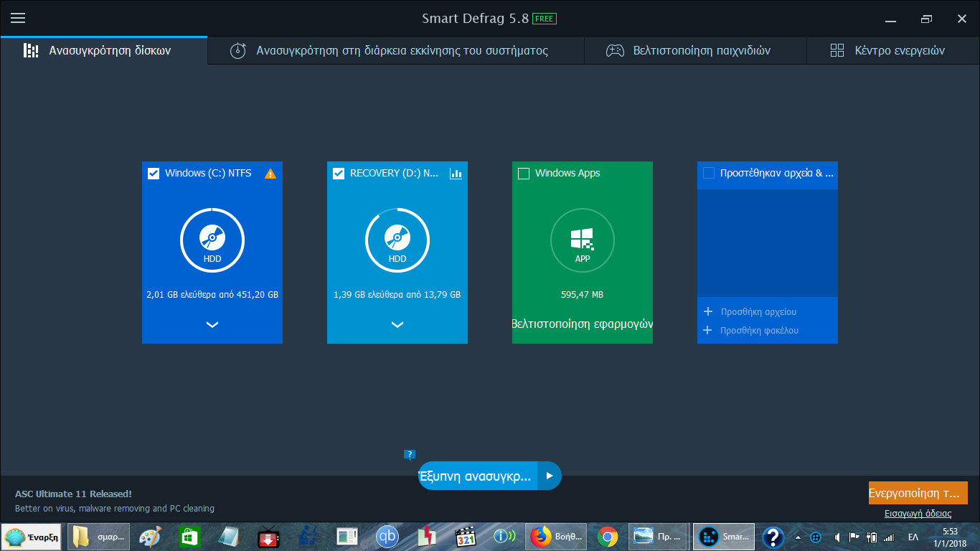This screenshot has height=551, width=980.
Task: Click the 595,47 MB size text
Action: (583, 295)
